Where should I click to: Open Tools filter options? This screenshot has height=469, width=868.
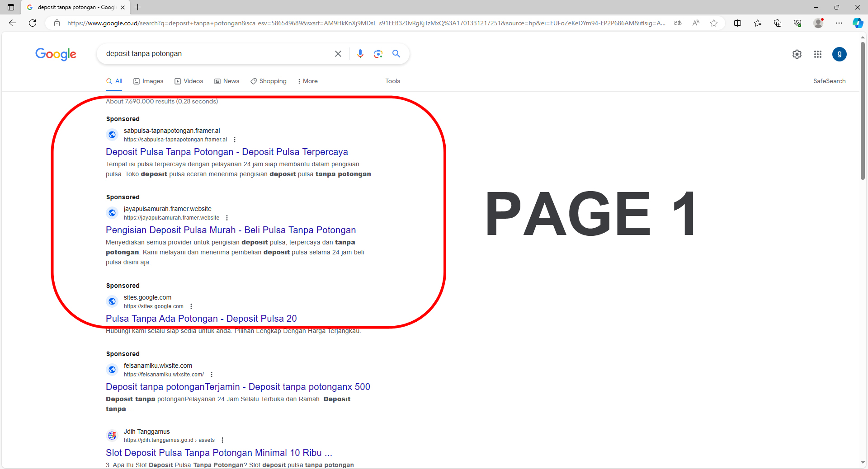click(x=392, y=81)
